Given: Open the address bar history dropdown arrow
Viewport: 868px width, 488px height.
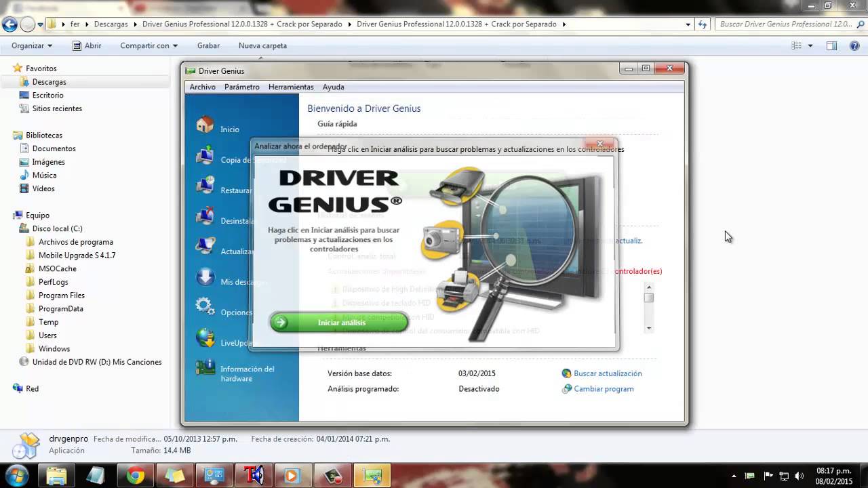Looking at the screenshot, I should [x=688, y=24].
